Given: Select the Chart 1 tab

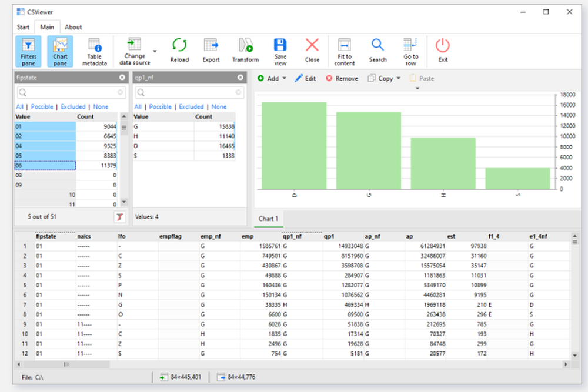Looking at the screenshot, I should click(x=268, y=219).
